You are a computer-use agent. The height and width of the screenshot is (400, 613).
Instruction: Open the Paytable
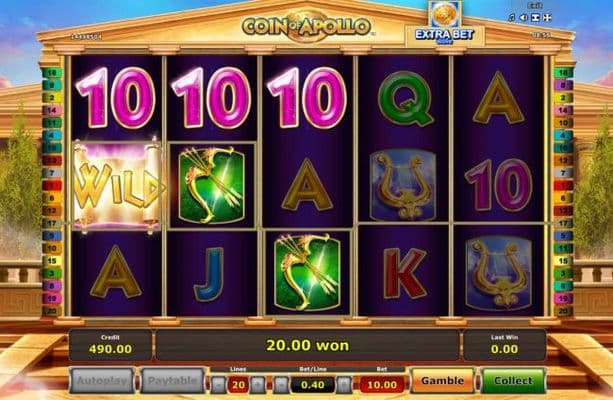point(172,380)
